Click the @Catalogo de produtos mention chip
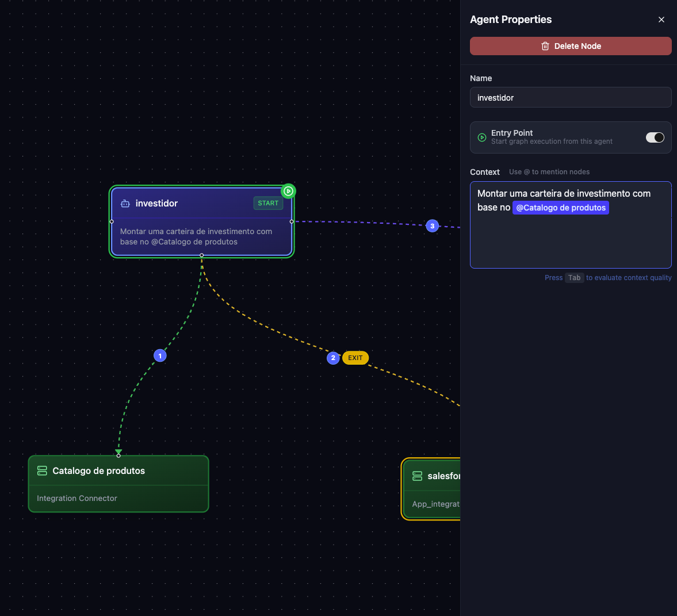The width and height of the screenshot is (677, 616). coord(561,208)
